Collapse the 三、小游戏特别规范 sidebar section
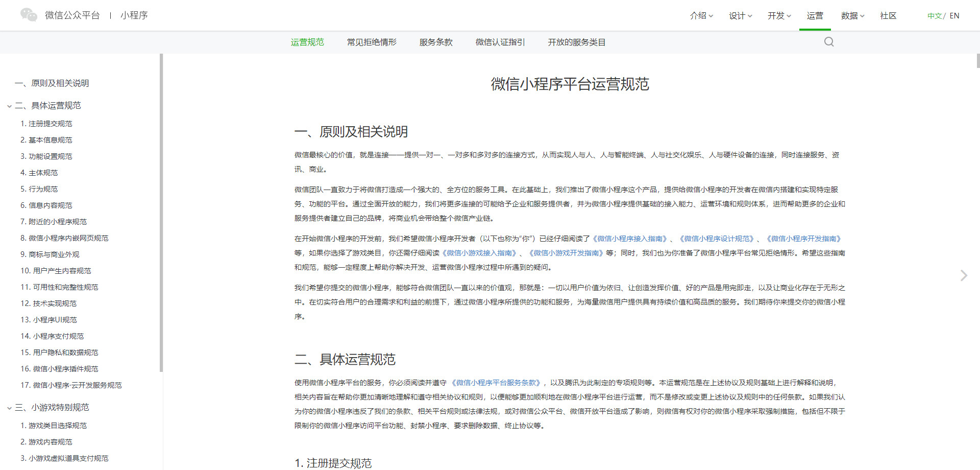This screenshot has height=470, width=980. pyautogui.click(x=9, y=408)
